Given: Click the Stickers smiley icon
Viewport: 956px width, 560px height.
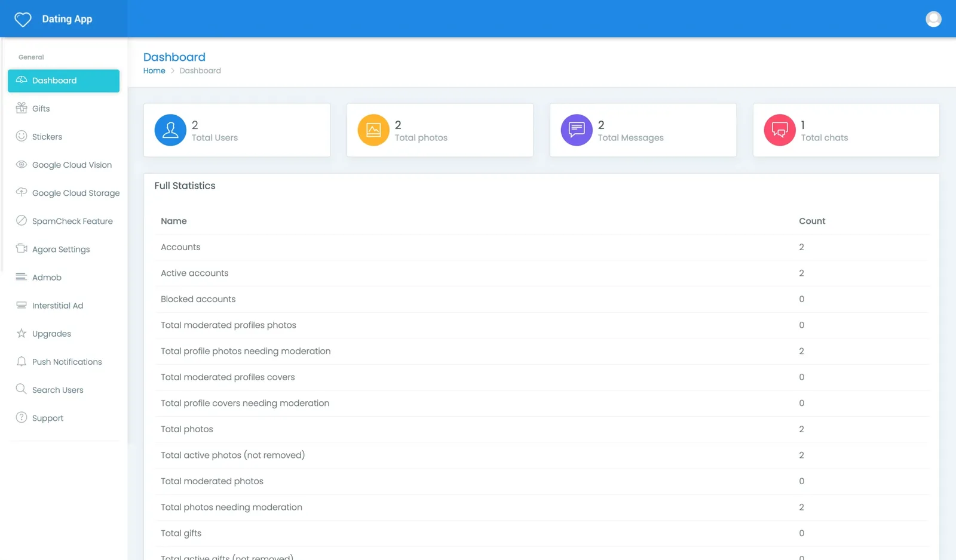Looking at the screenshot, I should (22, 136).
